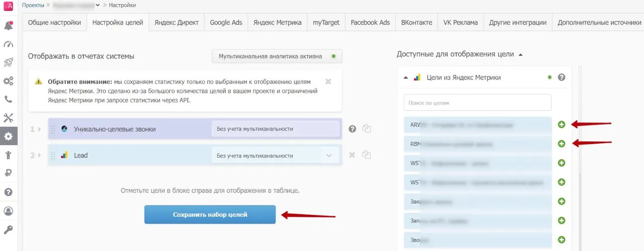644x251 pixels.
Task: Open the key access icon in sidebar
Action: 8,229
